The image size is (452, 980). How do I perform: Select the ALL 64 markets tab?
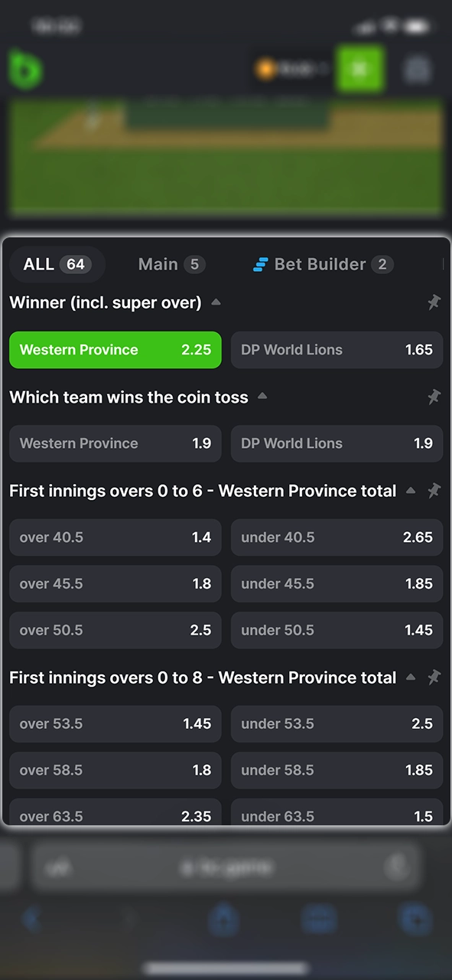tap(57, 263)
